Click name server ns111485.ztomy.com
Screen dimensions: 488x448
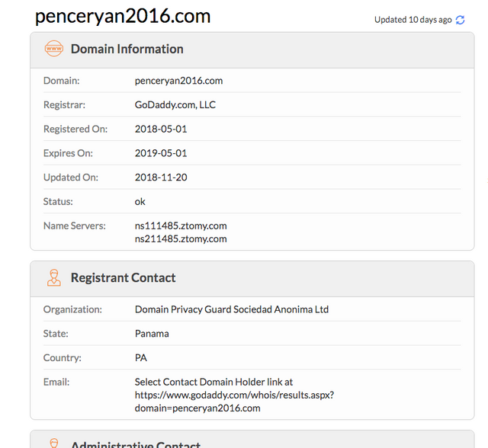pyautogui.click(x=181, y=226)
